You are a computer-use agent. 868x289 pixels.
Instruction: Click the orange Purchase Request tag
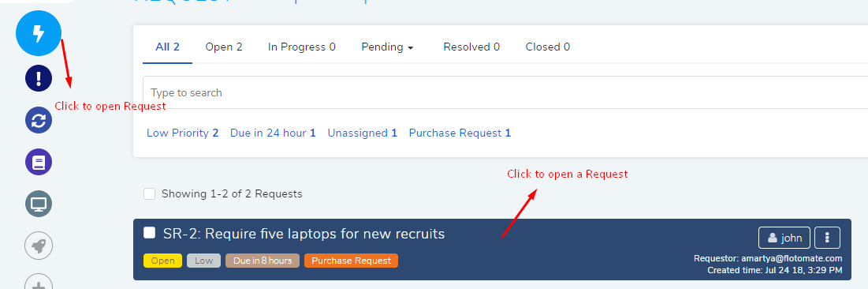(x=351, y=261)
